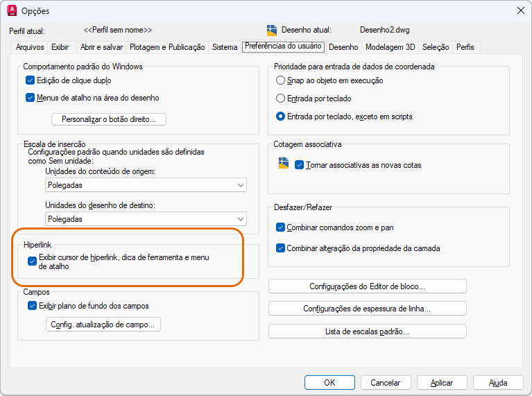Viewport: 532px width, 396px height.
Task: Open the Modelagem 3D tab
Action: click(x=390, y=47)
